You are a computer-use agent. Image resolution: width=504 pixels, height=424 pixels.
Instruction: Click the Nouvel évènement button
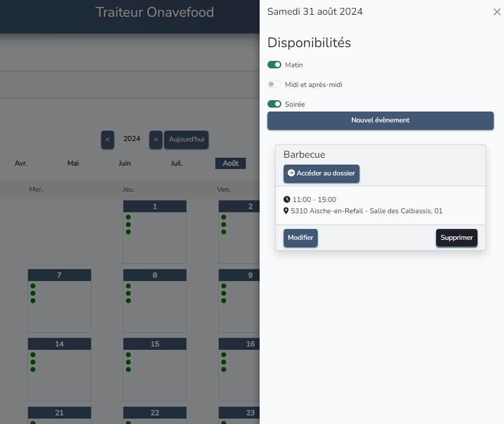(x=380, y=120)
